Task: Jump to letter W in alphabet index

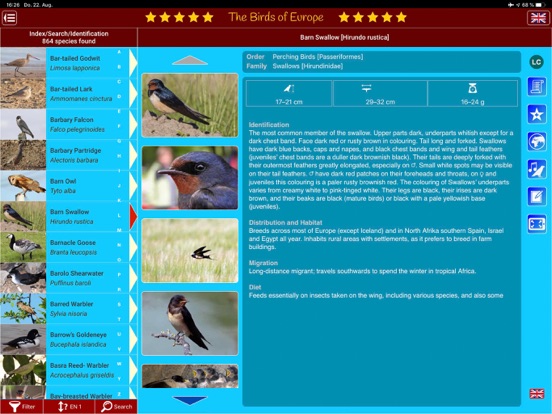Action: 119,364
